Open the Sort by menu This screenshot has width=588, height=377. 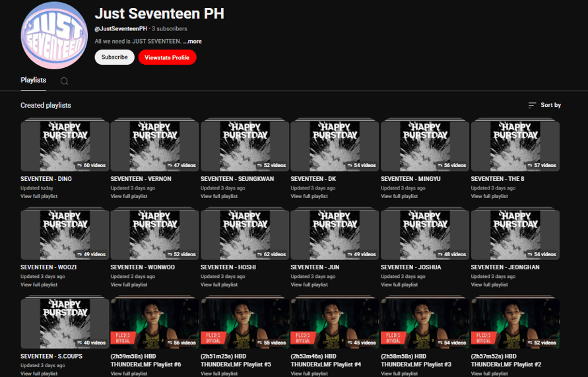[x=544, y=105]
